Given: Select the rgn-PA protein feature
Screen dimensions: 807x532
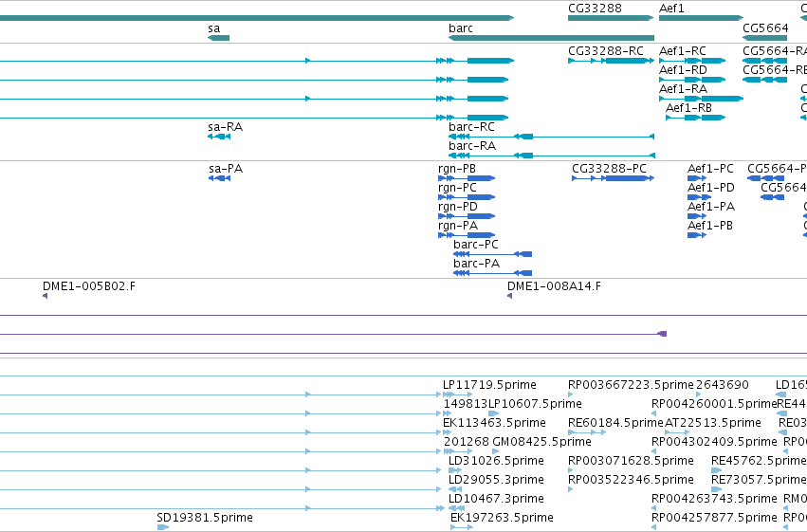Looking at the screenshot, I should (467, 235).
